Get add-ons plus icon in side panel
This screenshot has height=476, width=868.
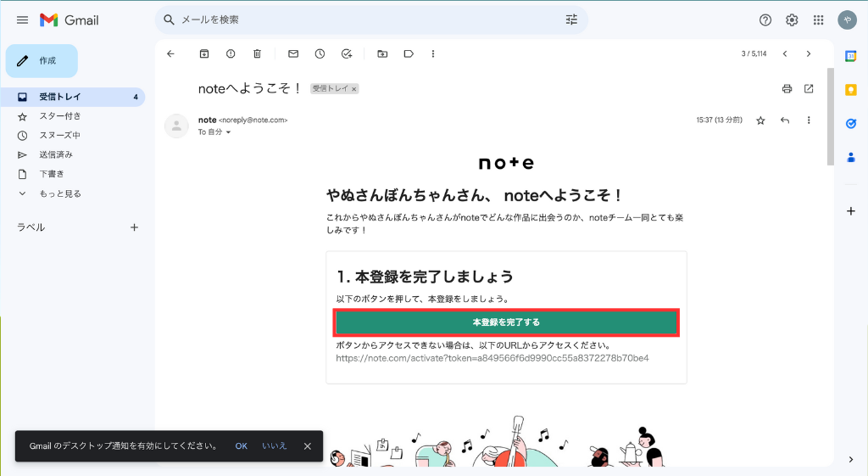tap(851, 211)
